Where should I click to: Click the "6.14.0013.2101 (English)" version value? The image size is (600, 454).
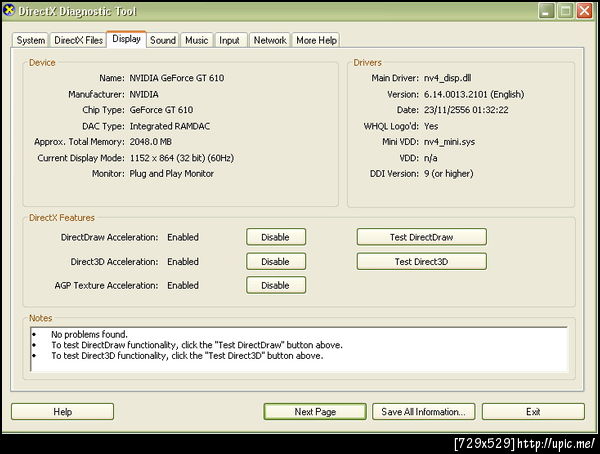474,94
